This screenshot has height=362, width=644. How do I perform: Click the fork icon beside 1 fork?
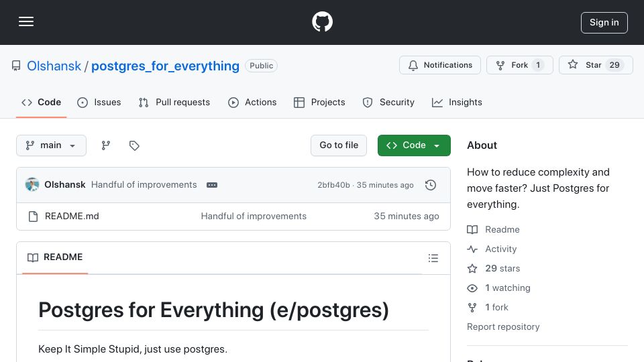pos(472,308)
